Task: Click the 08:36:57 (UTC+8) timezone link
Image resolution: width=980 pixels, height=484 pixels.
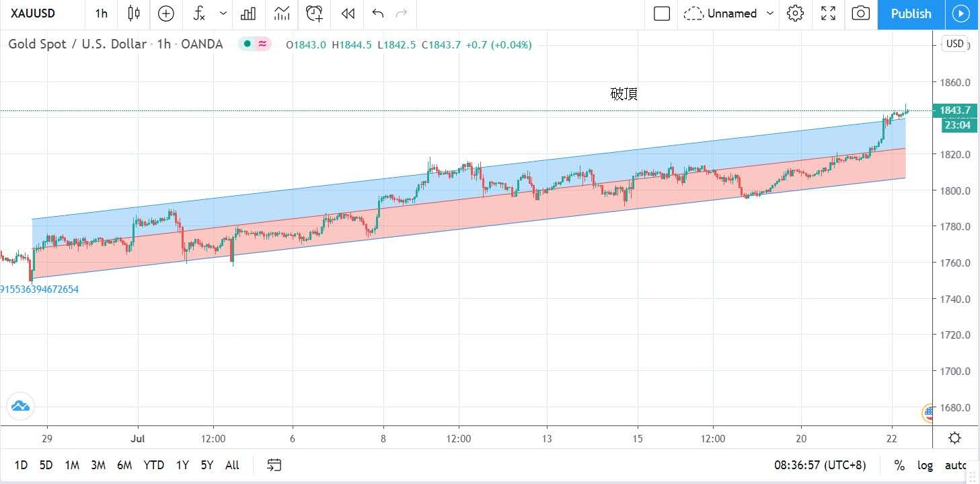Action: (820, 465)
